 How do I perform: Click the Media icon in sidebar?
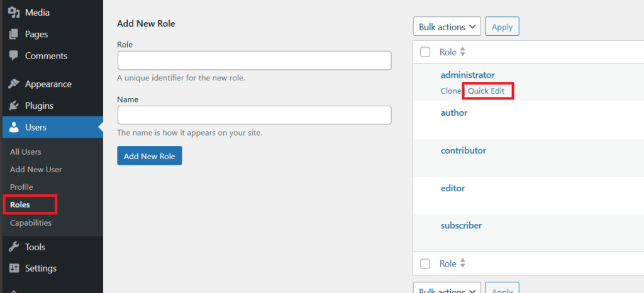point(14,13)
